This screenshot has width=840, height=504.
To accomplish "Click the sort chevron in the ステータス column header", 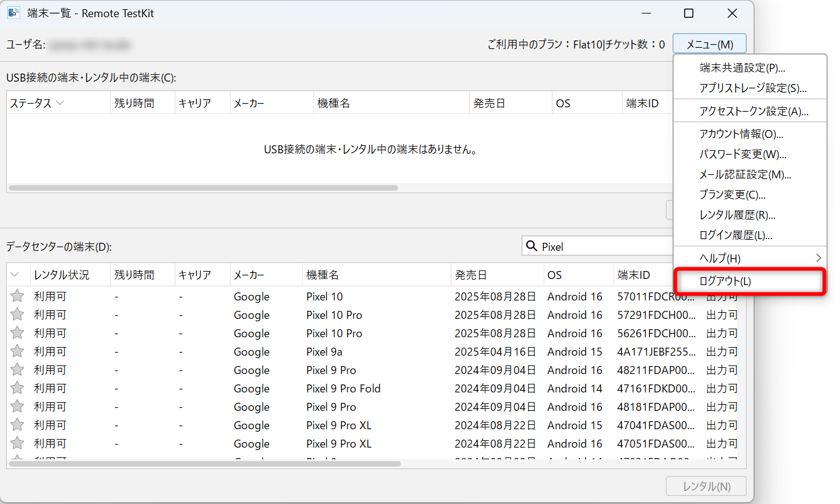I will coord(60,103).
